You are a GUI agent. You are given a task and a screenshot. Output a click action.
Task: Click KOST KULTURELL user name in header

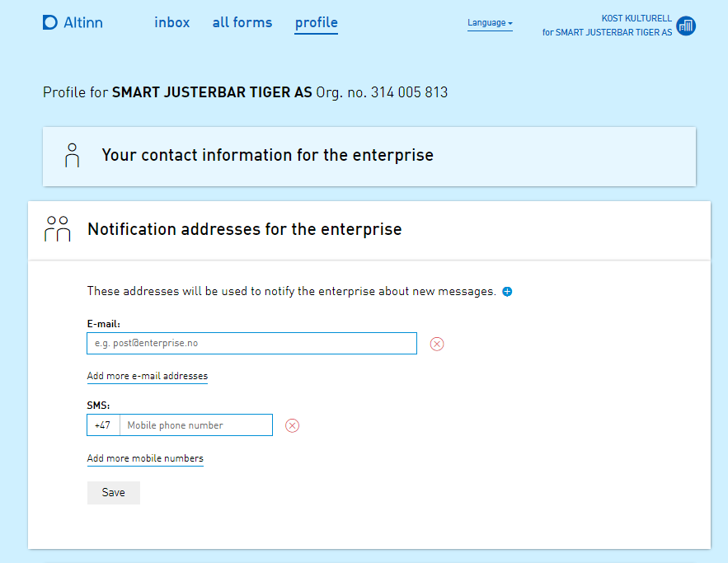pyautogui.click(x=636, y=18)
